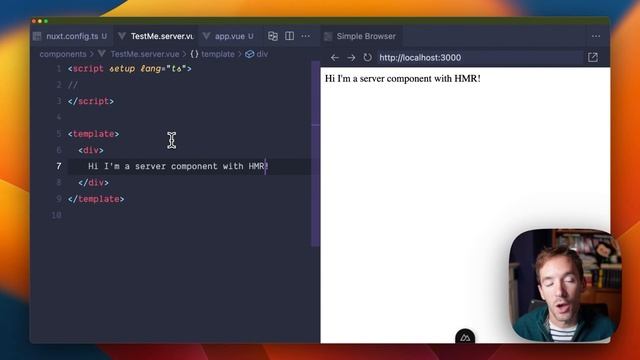This screenshot has width=640, height=360.
Task: Select the TestMe.server.vue editor tab
Action: click(x=157, y=36)
